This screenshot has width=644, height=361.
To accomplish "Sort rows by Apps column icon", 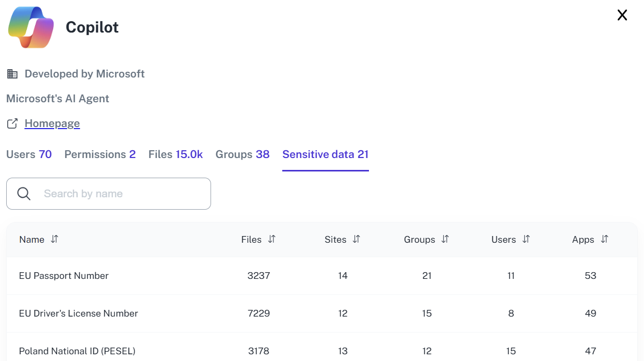I will pyautogui.click(x=604, y=239).
